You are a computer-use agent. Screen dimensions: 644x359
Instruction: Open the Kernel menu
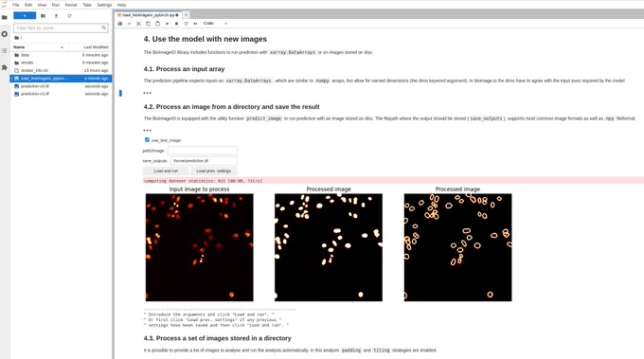[x=71, y=5]
